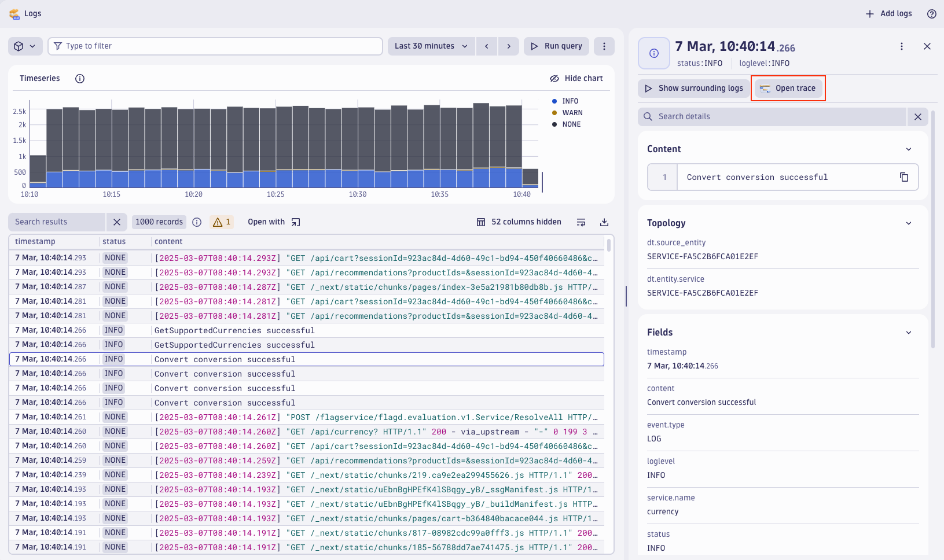This screenshot has width=944, height=560.
Task: Collapse the Fields section
Action: (909, 332)
